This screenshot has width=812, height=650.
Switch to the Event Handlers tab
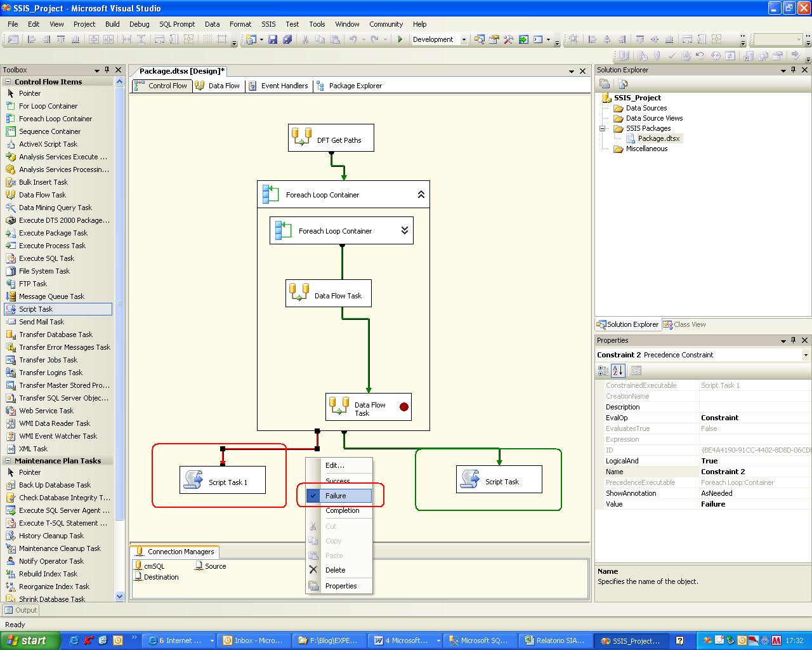pyautogui.click(x=278, y=86)
